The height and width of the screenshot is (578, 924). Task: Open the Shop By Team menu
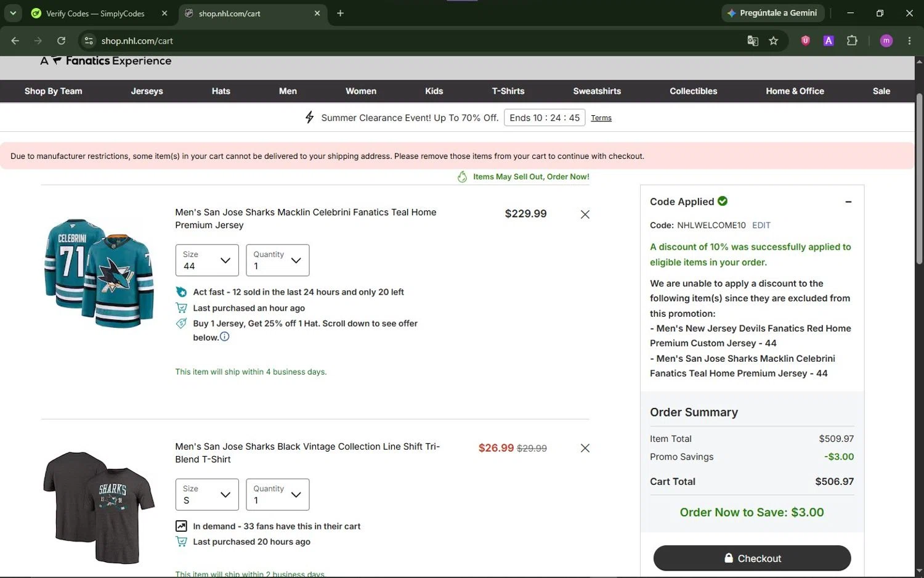[53, 91]
